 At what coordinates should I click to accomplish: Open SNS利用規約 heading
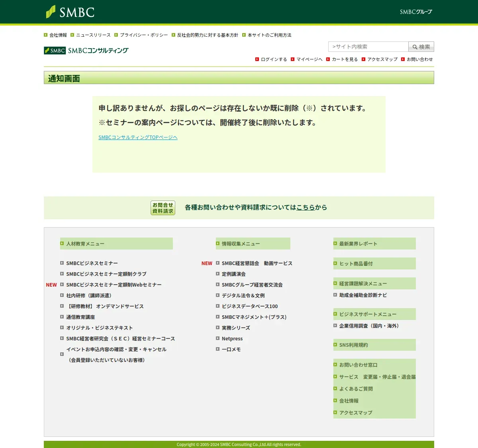[x=374, y=345]
